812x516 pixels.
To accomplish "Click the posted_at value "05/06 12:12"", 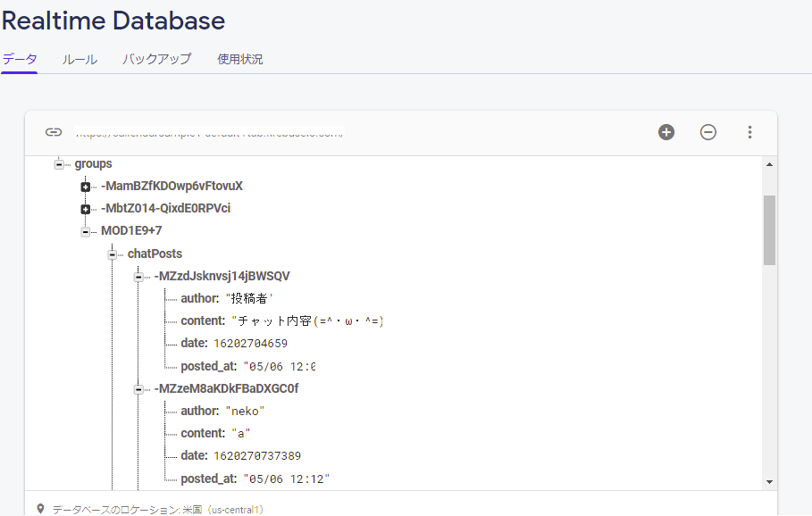I will [287, 479].
